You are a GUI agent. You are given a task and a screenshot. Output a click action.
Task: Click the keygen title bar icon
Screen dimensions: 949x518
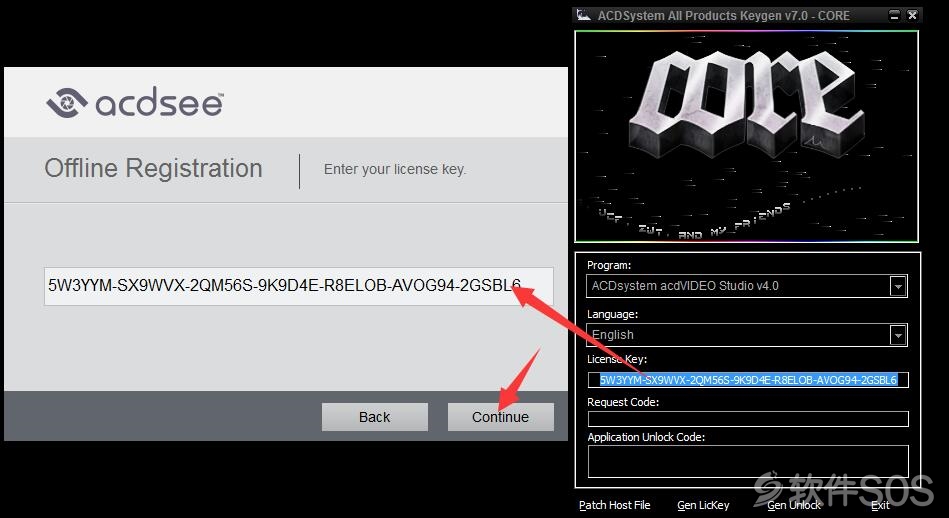(583, 15)
